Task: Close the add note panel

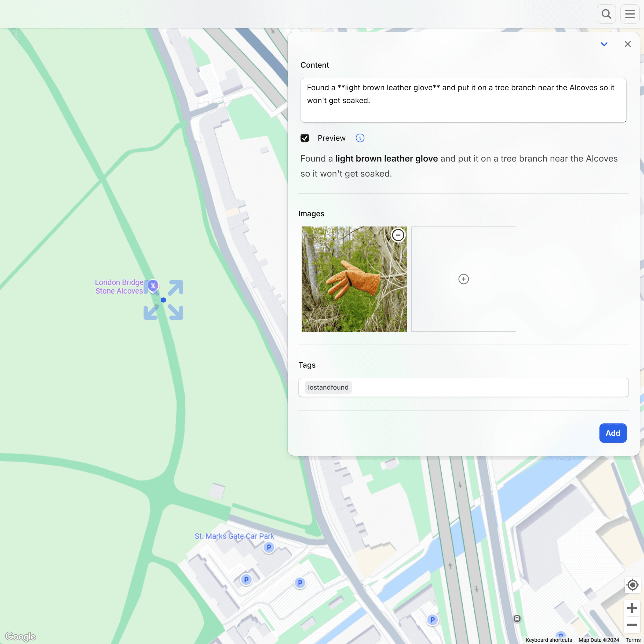Action: [x=628, y=44]
